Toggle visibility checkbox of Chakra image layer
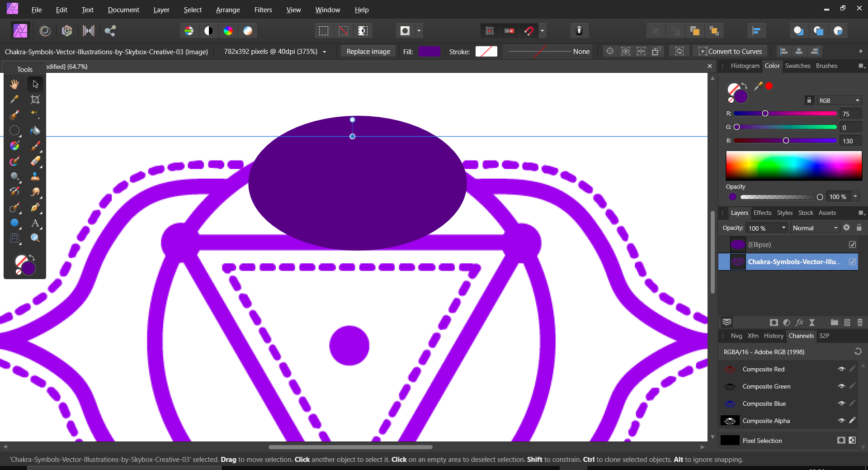 click(x=853, y=262)
